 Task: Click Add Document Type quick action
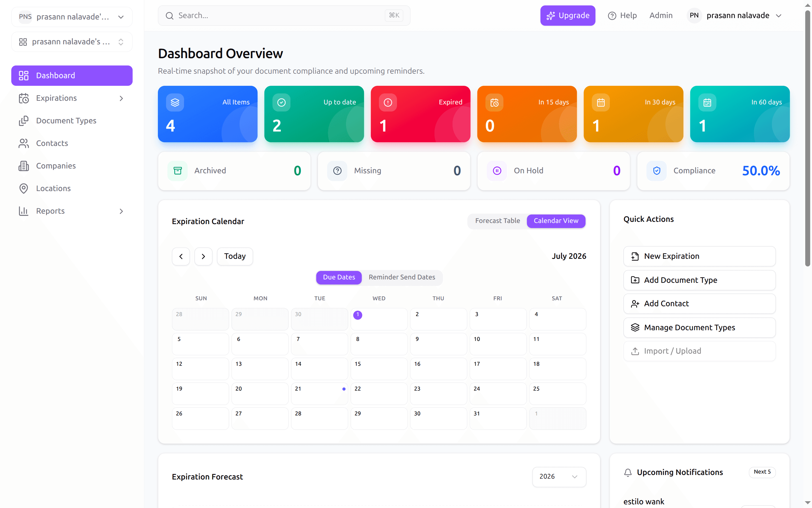pos(699,280)
